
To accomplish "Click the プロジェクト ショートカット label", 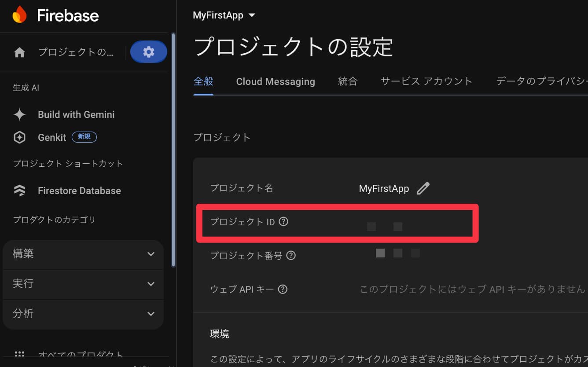I will tap(68, 164).
